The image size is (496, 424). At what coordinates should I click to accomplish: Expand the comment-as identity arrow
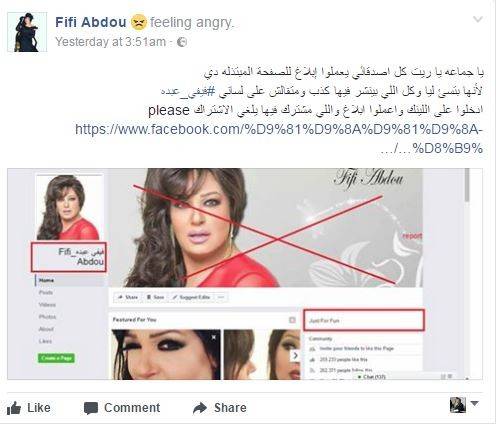click(x=474, y=404)
